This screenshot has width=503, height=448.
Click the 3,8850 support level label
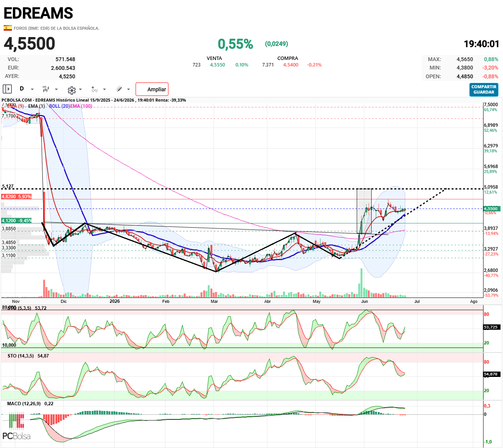click(x=9, y=229)
